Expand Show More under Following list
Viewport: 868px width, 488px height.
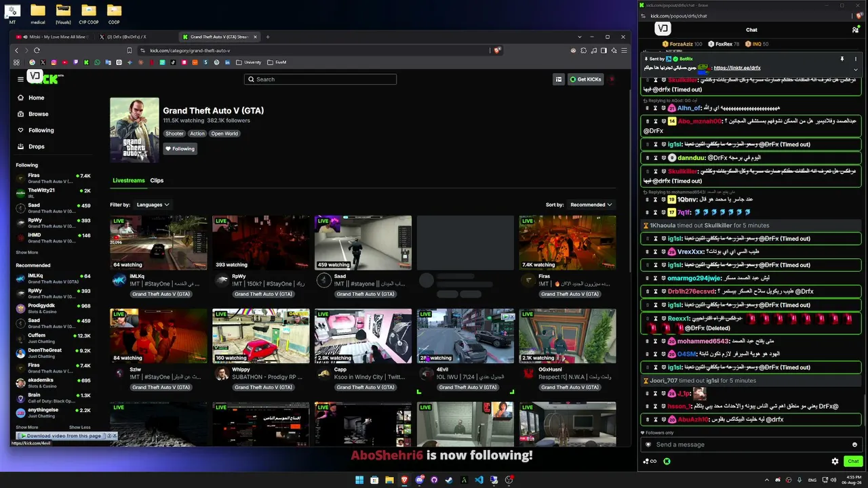coord(27,252)
